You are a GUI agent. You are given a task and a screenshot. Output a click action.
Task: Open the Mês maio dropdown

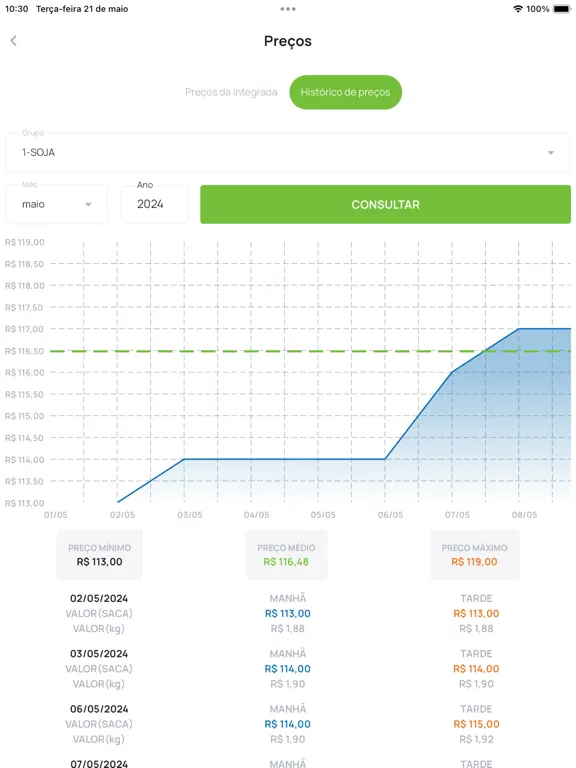coord(56,204)
